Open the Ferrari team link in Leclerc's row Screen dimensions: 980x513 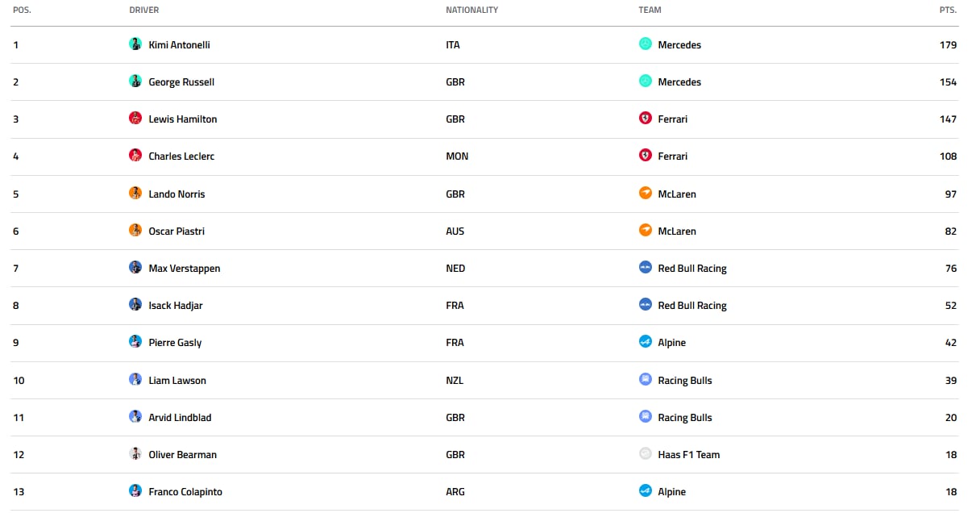click(673, 156)
